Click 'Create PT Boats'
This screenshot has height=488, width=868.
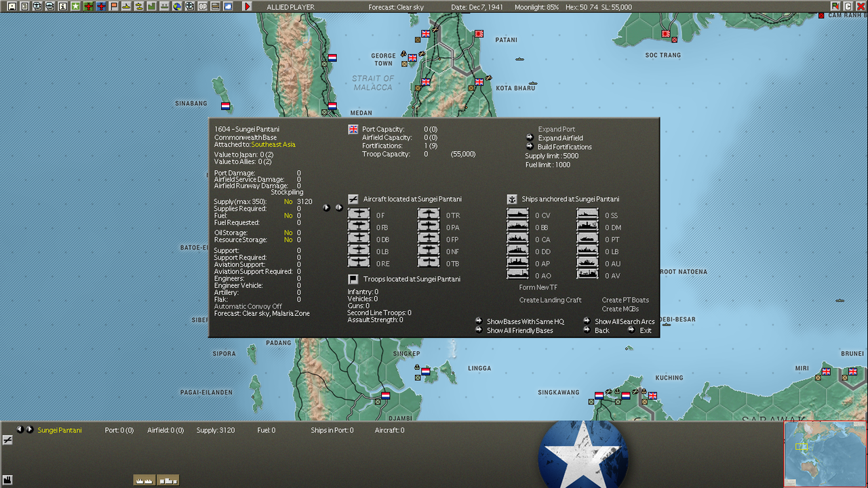(x=625, y=300)
